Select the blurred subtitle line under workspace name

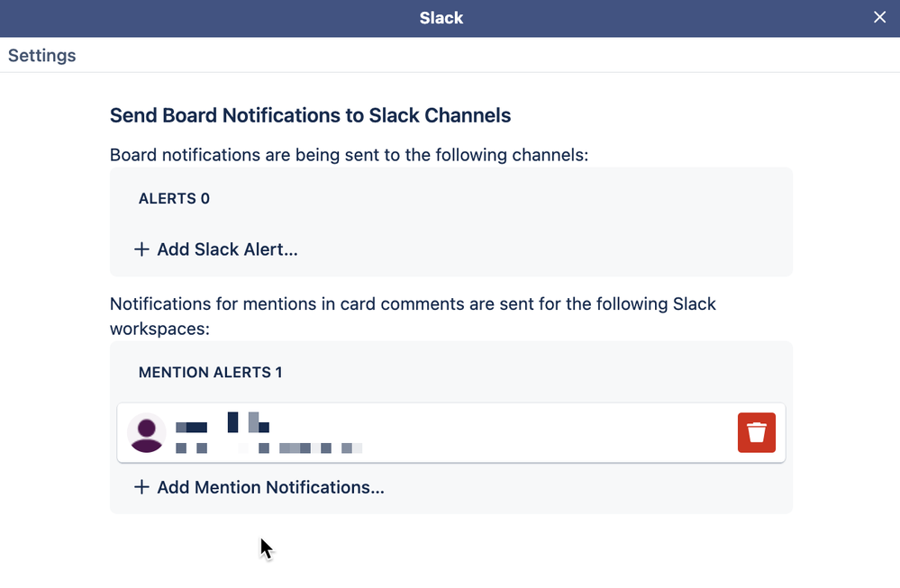268,448
